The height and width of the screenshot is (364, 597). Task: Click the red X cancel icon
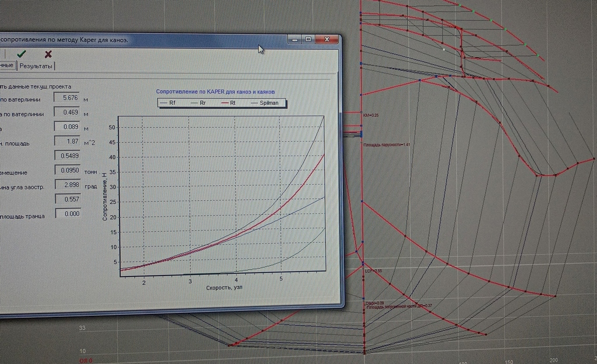click(x=48, y=54)
